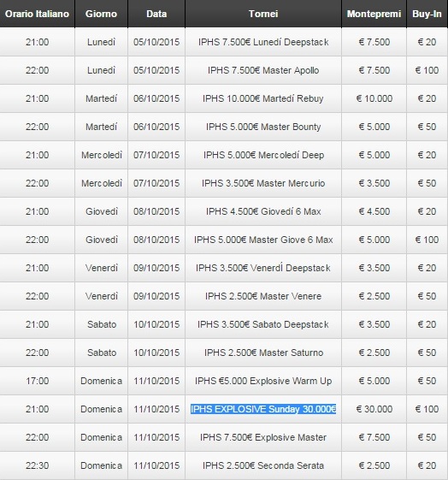
Task: Select IPHS 3.500€ Sabato Deepstack tournament
Action: (x=263, y=324)
